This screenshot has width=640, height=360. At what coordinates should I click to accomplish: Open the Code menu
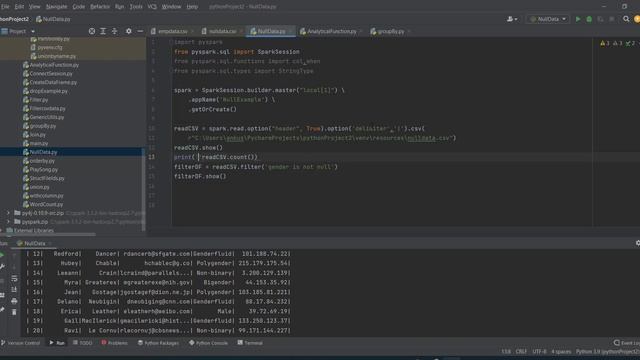(78, 7)
